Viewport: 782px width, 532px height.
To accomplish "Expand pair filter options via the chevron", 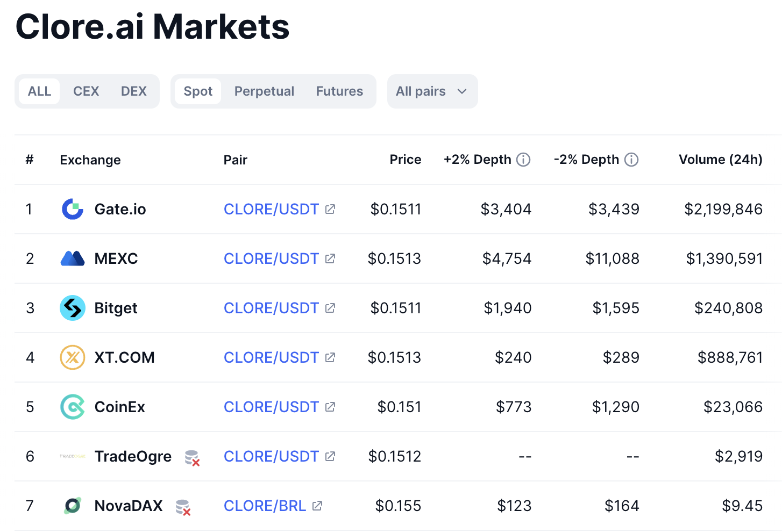I will [461, 91].
